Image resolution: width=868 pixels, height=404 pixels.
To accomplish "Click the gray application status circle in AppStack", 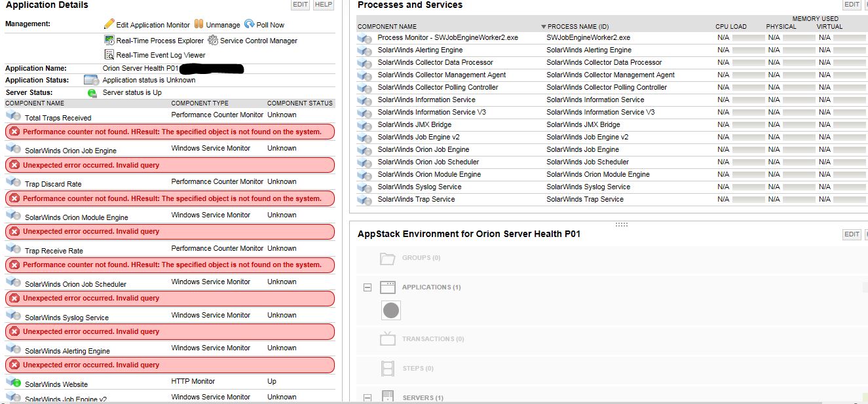I will coord(391,310).
